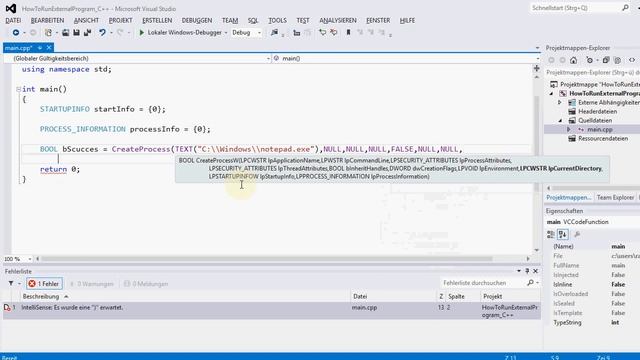Start the Lokaler Windows-Debugger green play button
This screenshot has height=360, width=640.
pyautogui.click(x=142, y=32)
